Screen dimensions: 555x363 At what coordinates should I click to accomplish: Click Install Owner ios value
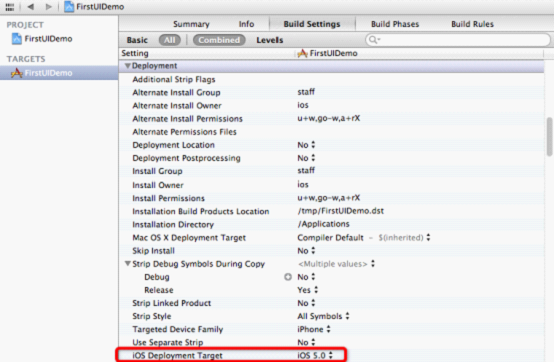click(x=303, y=184)
